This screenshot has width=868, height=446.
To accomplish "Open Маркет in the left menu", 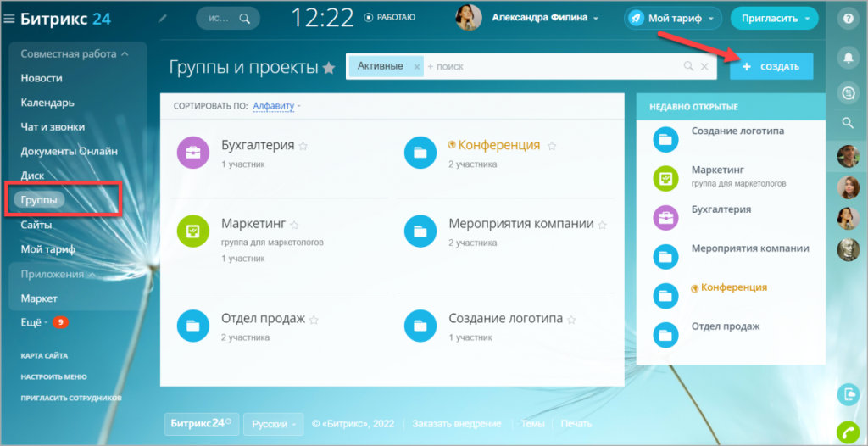I will (39, 298).
